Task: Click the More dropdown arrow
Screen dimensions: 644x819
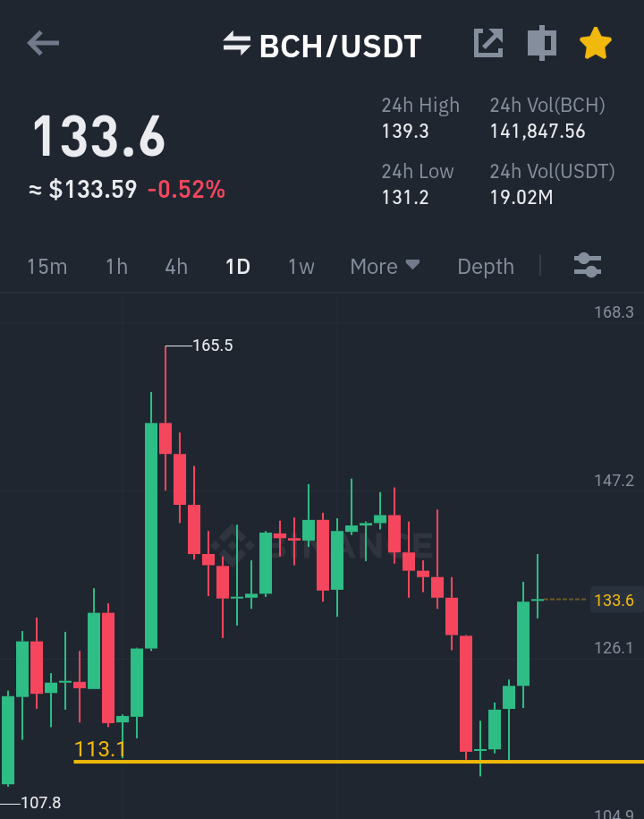Action: (x=412, y=264)
